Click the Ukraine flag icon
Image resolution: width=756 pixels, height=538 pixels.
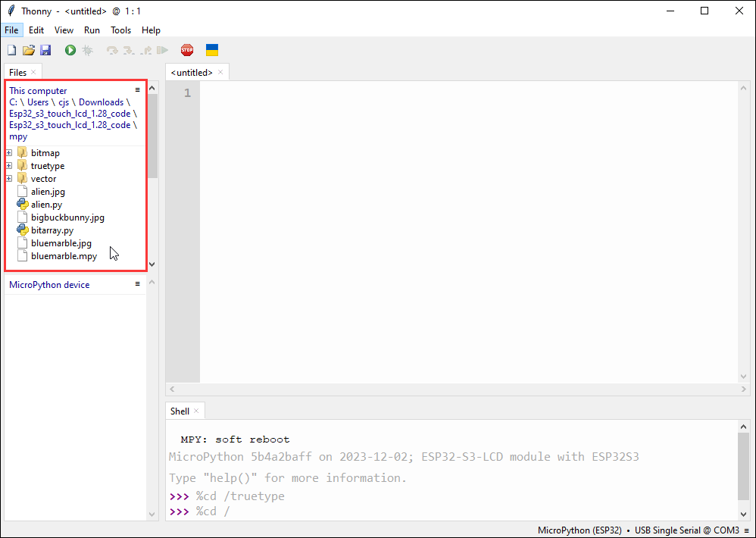[x=212, y=50]
